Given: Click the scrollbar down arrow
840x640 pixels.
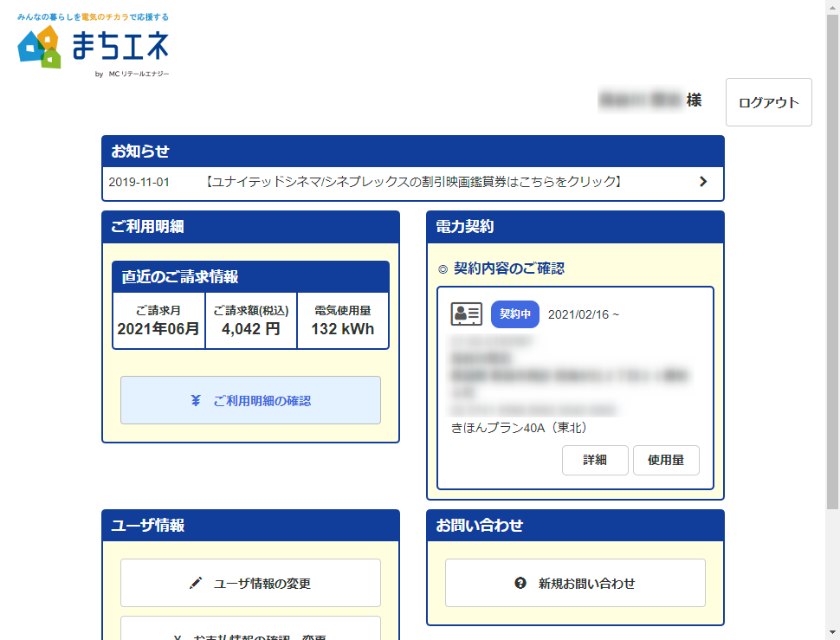Looking at the screenshot, I should point(832,633).
